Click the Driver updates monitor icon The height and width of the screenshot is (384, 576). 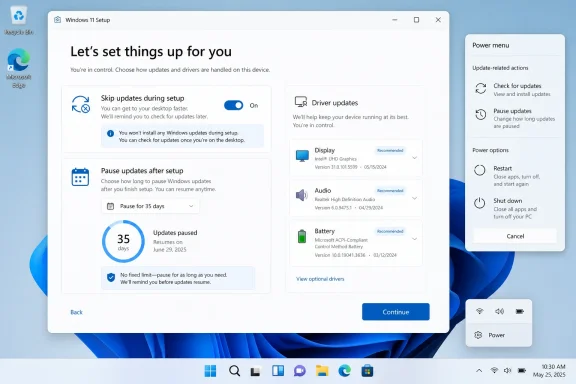(301, 102)
